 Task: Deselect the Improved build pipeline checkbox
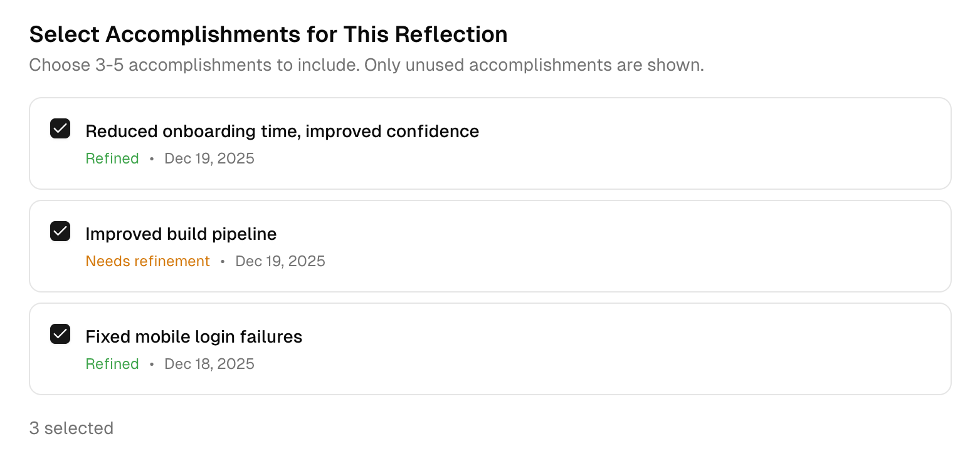(x=60, y=232)
